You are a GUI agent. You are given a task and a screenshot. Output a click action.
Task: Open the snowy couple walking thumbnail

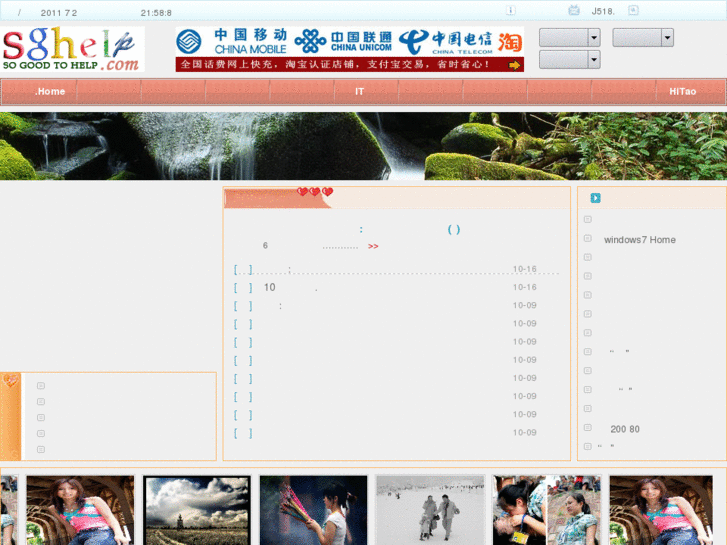pyautogui.click(x=430, y=510)
